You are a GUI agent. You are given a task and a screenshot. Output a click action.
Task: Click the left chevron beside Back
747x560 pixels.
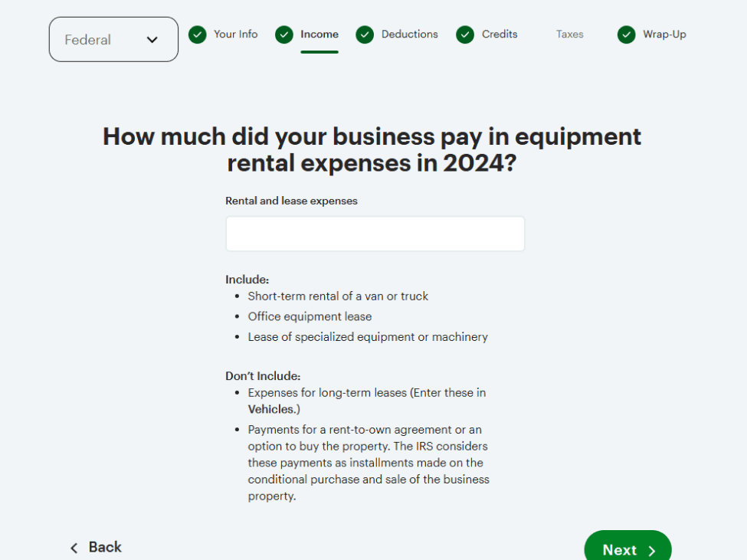74,548
